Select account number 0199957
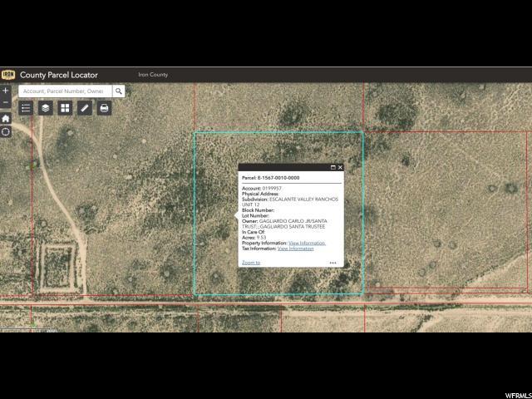This screenshot has width=532, height=399. [272, 189]
